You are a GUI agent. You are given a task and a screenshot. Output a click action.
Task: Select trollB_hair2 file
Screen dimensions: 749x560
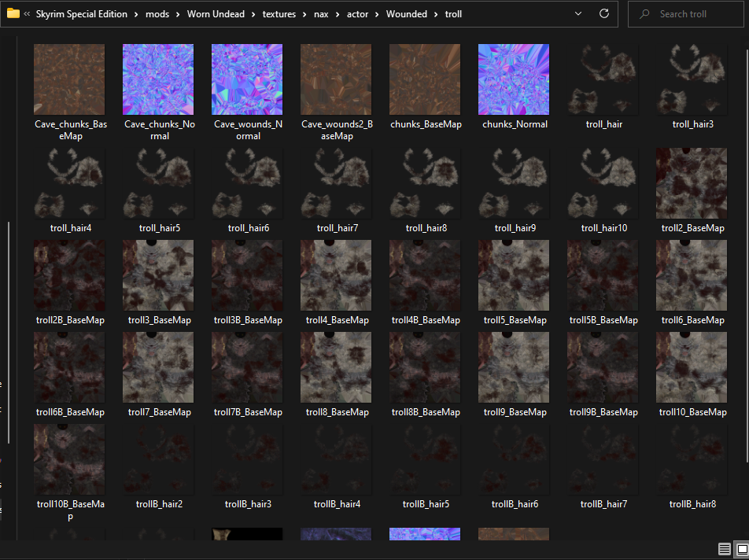tap(159, 467)
